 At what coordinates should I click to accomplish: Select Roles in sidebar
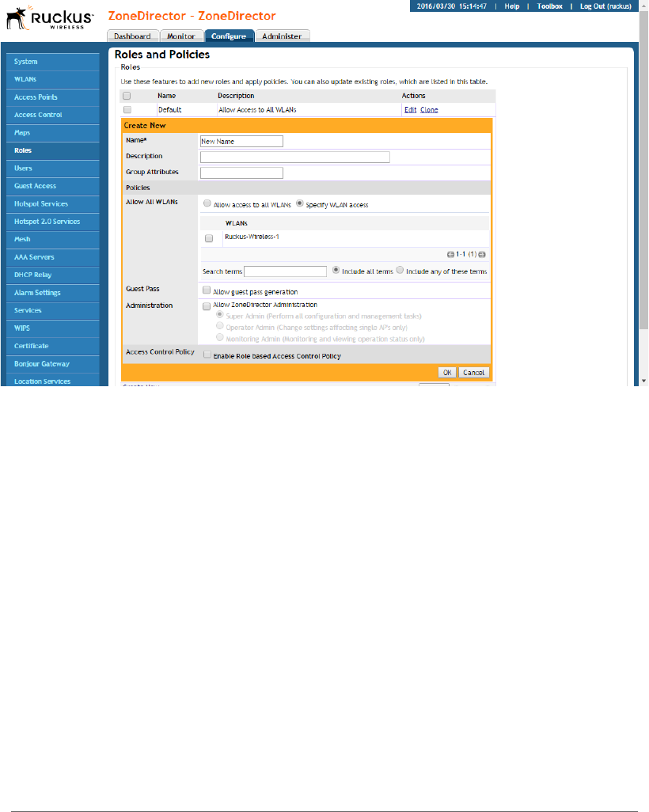click(x=53, y=150)
